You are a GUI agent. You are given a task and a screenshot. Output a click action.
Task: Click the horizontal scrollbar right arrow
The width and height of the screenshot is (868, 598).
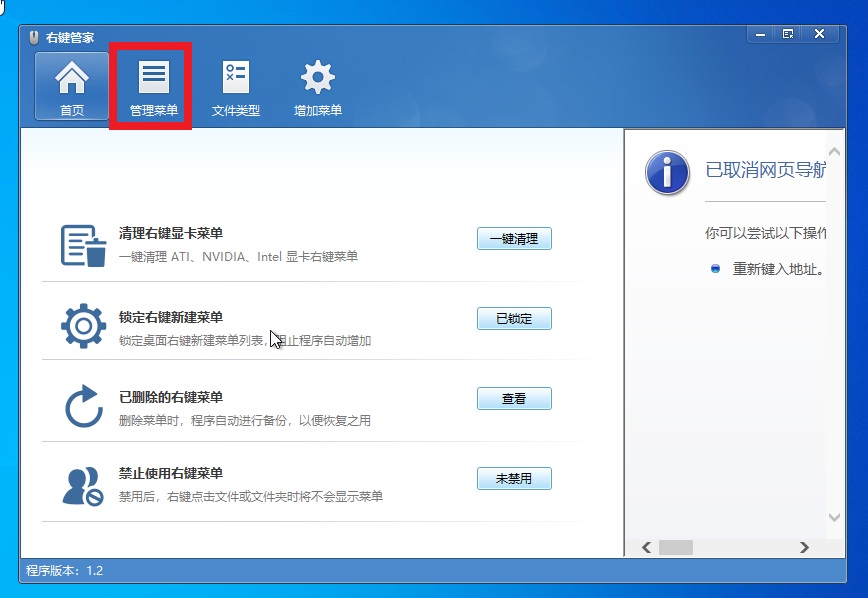click(x=804, y=547)
